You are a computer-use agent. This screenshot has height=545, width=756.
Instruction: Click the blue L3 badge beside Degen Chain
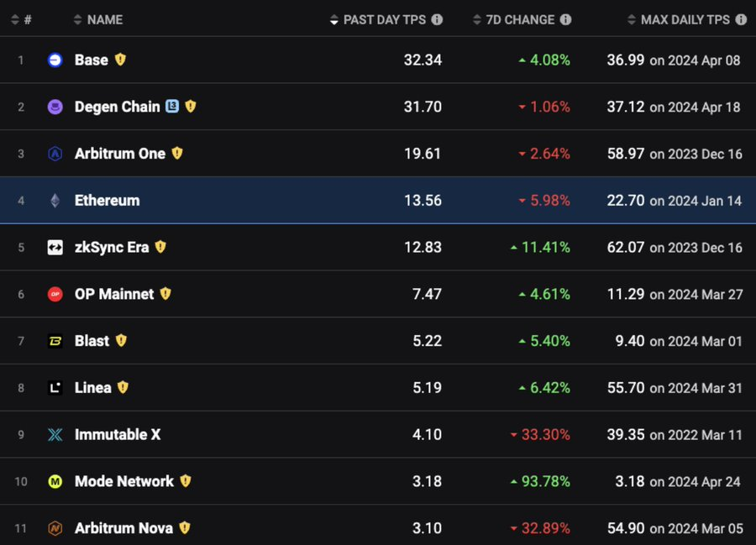pyautogui.click(x=172, y=107)
